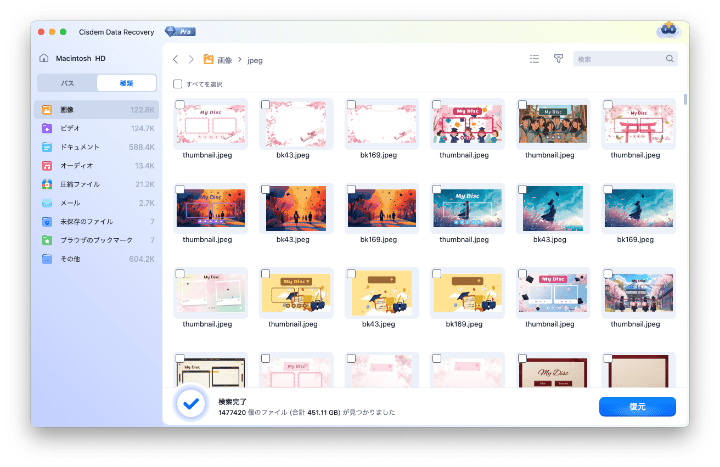The height and width of the screenshot is (467, 720).
Task: Click the 復元 recover button
Action: click(x=637, y=406)
